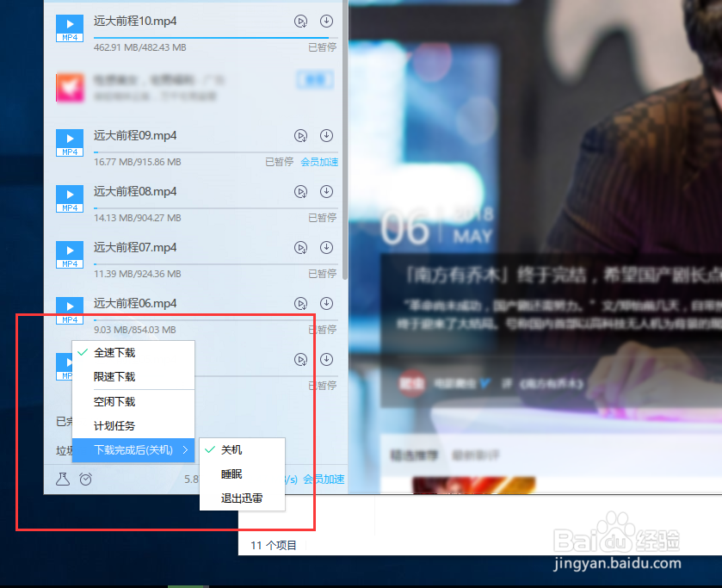Image resolution: width=722 pixels, height=588 pixels.
Task: Click 会员加速 link beside 远大前程09.mp4
Action: pos(319,162)
